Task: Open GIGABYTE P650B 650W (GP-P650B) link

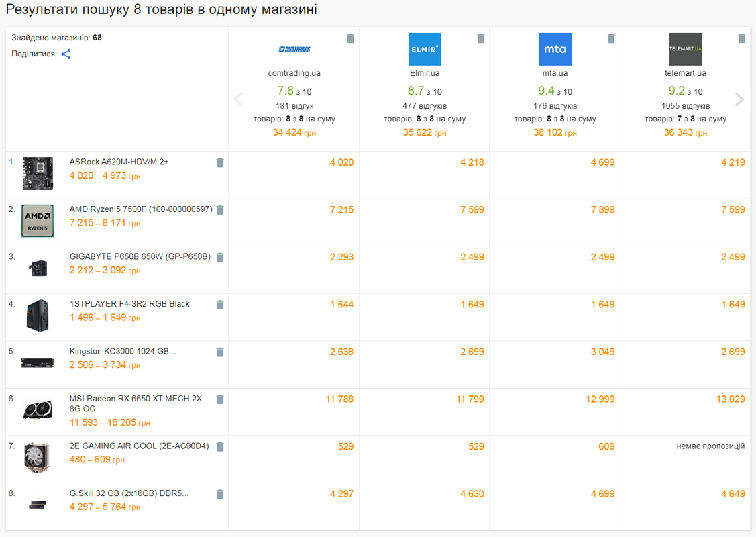Action: [140, 256]
